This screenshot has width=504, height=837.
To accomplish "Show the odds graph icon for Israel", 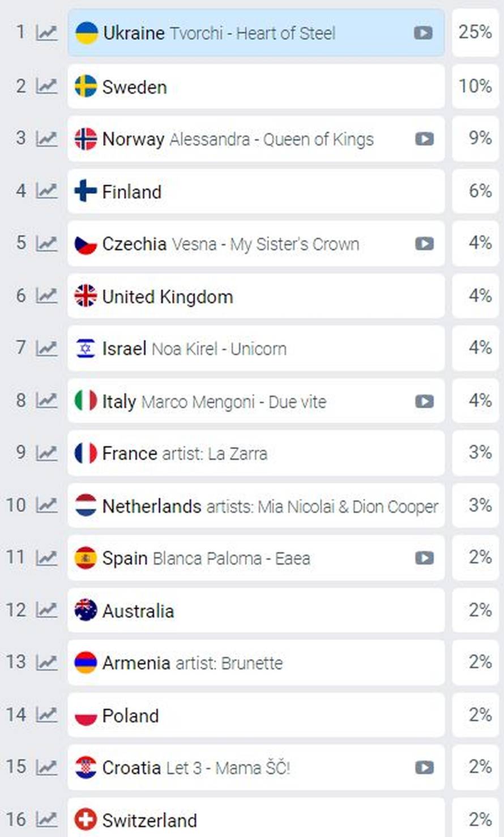I will pos(47,348).
